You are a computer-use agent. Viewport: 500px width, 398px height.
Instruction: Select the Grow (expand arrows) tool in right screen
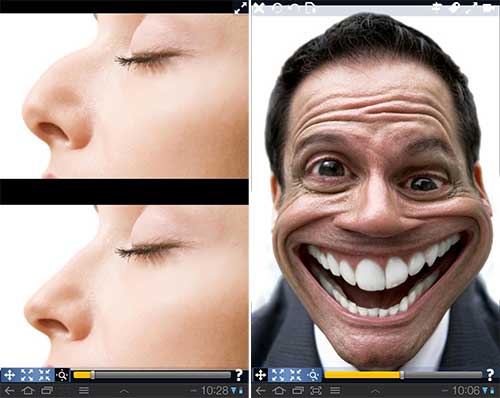pyautogui.click(x=278, y=375)
